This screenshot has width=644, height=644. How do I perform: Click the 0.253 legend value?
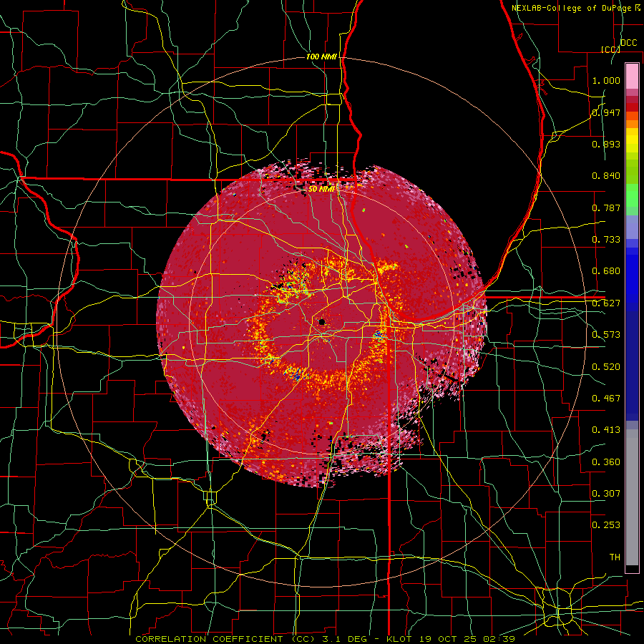coord(606,525)
